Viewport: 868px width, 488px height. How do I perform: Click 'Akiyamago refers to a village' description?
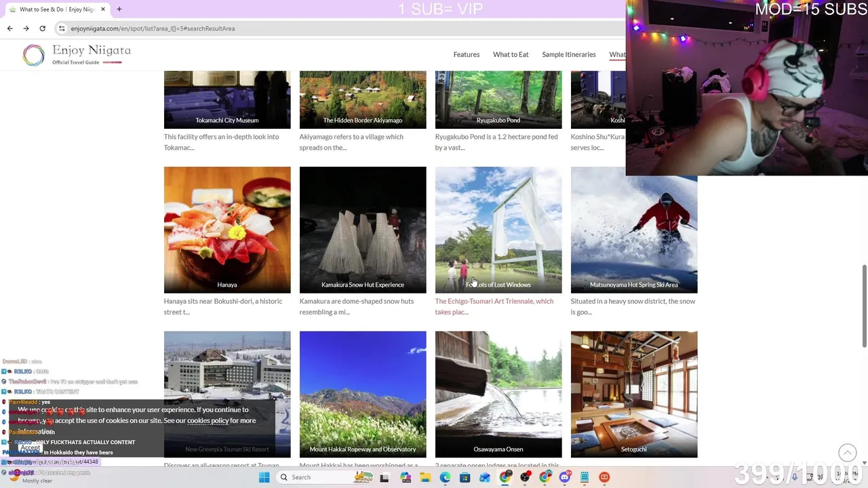[351, 142]
